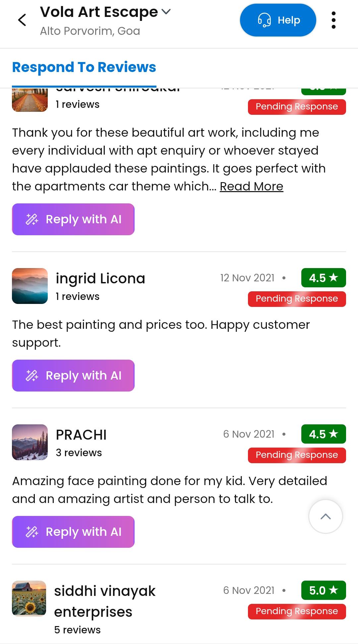Screen dimensions: 358x644
Task: Open PRACHI's mountain avatar
Action: [x=30, y=442]
